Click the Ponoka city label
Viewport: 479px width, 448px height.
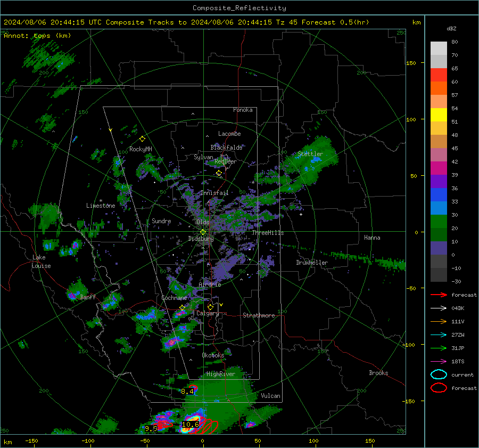(243, 110)
